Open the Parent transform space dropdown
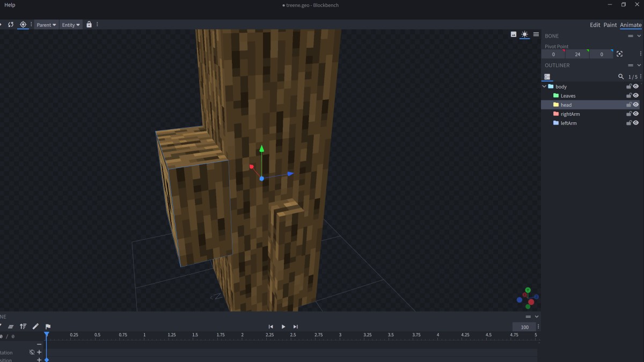Screen dimensions: 644x362 click(46, 25)
